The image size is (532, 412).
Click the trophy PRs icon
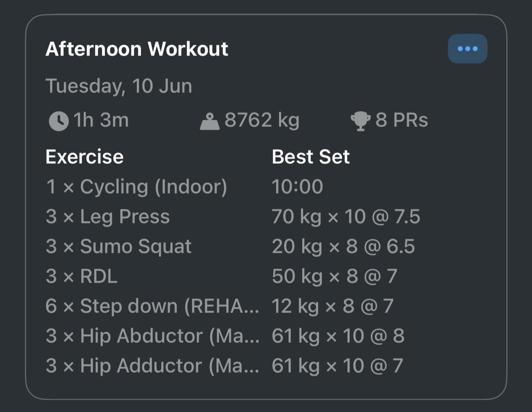360,121
